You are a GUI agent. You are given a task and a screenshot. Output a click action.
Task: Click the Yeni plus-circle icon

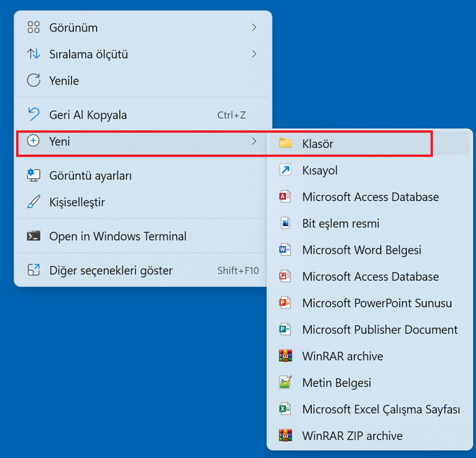coord(33,141)
